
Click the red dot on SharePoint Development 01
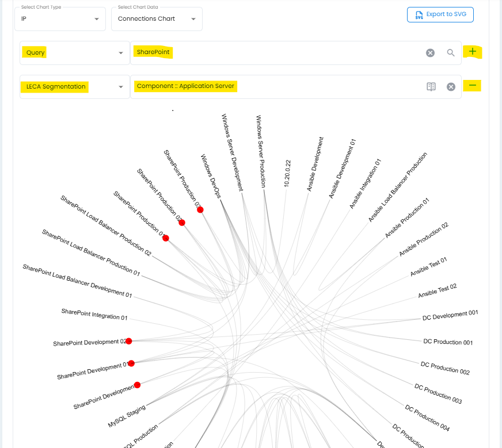tap(131, 363)
